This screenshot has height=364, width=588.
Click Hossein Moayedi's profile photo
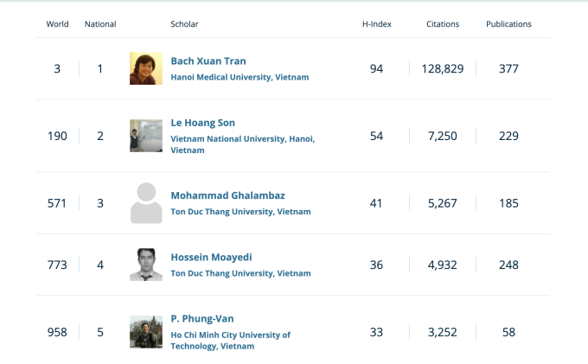pyautogui.click(x=145, y=265)
